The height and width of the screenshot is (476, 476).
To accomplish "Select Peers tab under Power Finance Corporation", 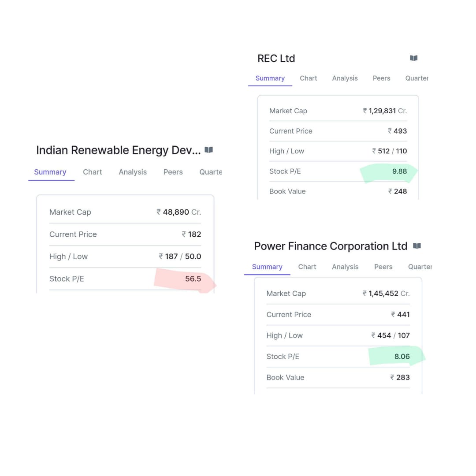I will (x=383, y=267).
